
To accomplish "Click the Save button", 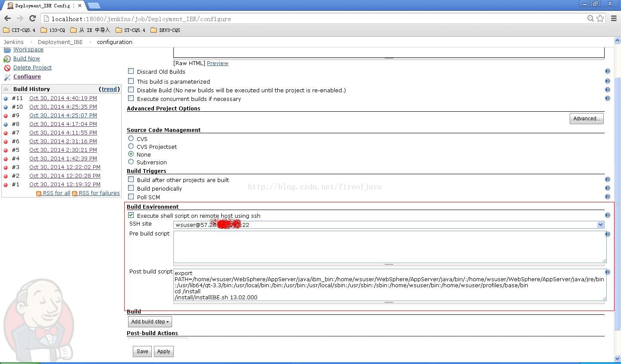I will coord(142,351).
